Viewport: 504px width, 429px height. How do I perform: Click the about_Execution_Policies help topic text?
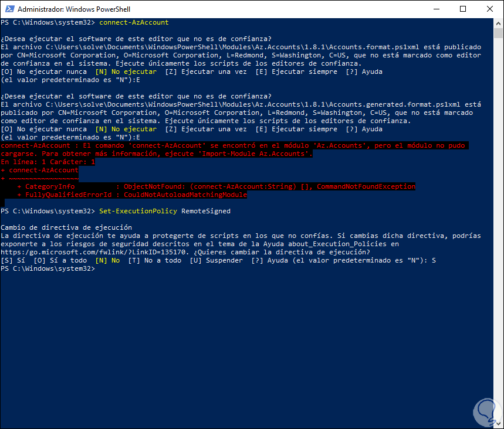pyautogui.click(x=337, y=244)
